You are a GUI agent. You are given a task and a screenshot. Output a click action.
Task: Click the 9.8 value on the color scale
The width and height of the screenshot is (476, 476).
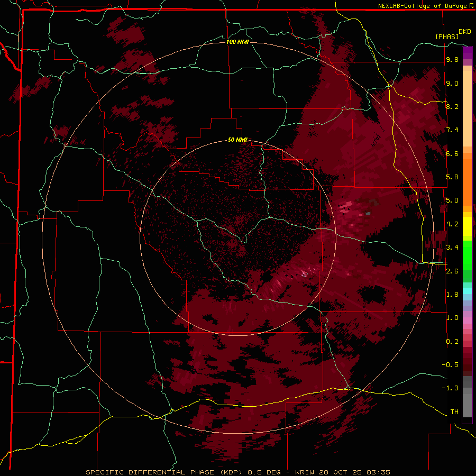pos(452,59)
